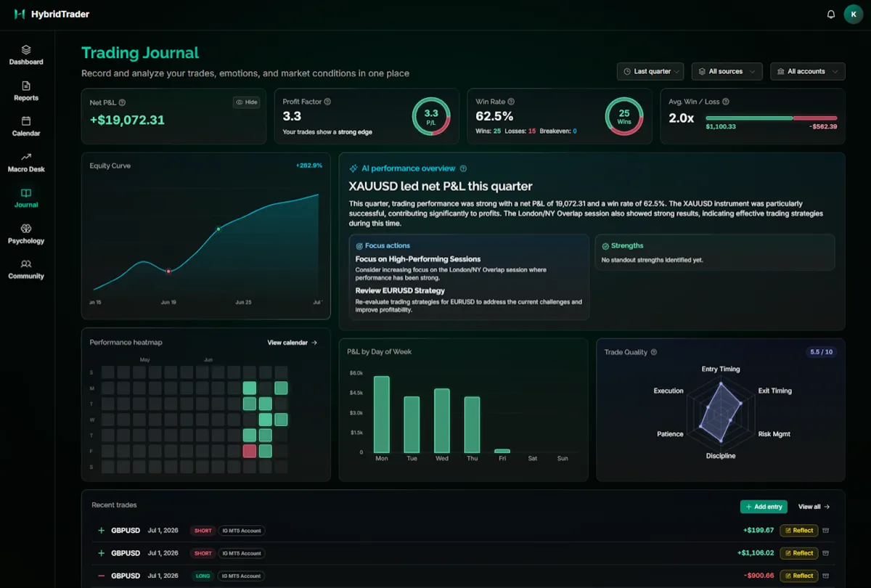871x588 pixels.
Task: Click the $1,100.33 average win value
Action: tap(721, 126)
